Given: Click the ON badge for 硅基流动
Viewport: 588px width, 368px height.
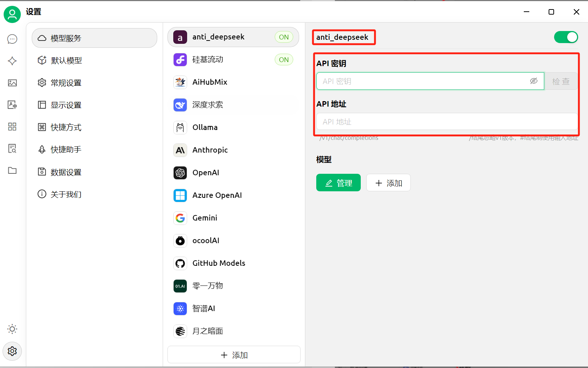Looking at the screenshot, I should click(x=284, y=60).
